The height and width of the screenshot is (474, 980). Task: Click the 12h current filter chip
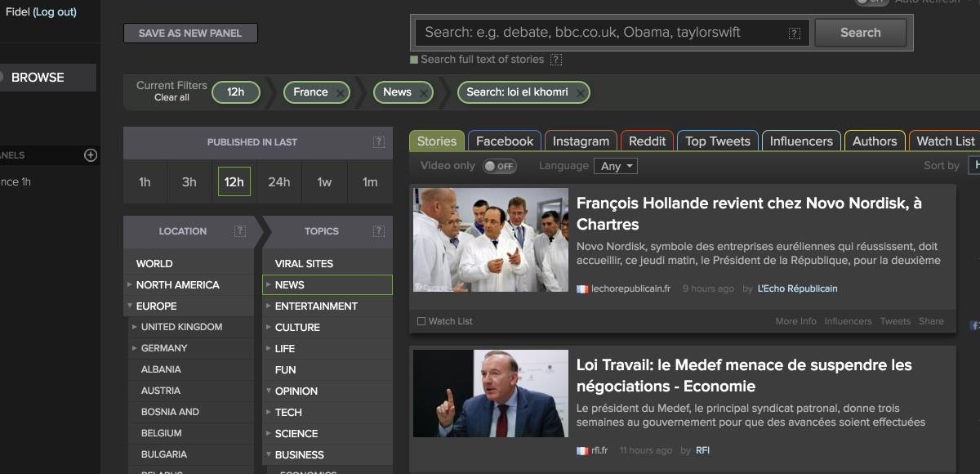tap(236, 92)
